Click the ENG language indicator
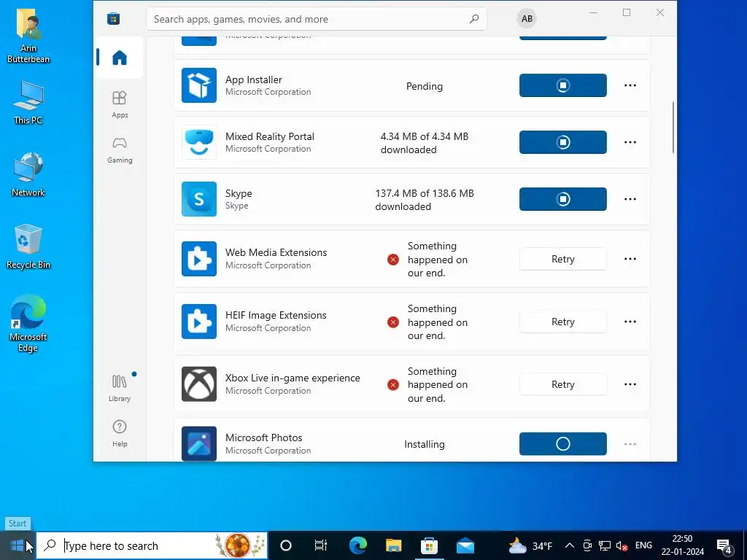 tap(643, 545)
